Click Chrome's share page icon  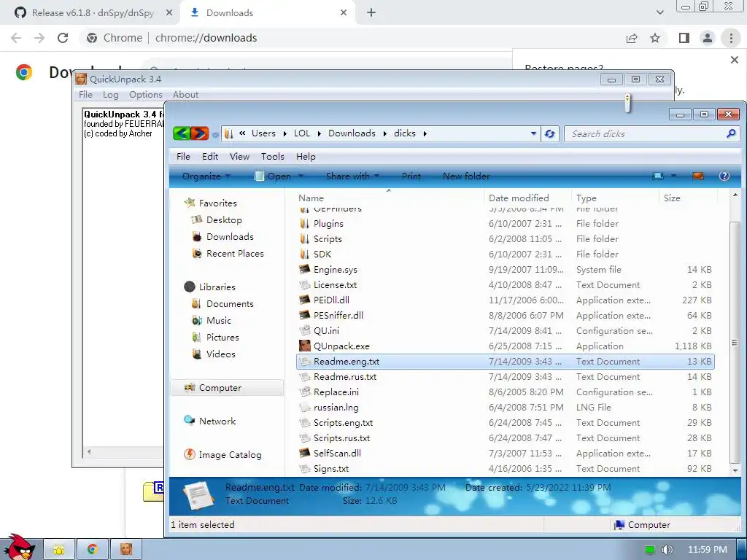(632, 38)
